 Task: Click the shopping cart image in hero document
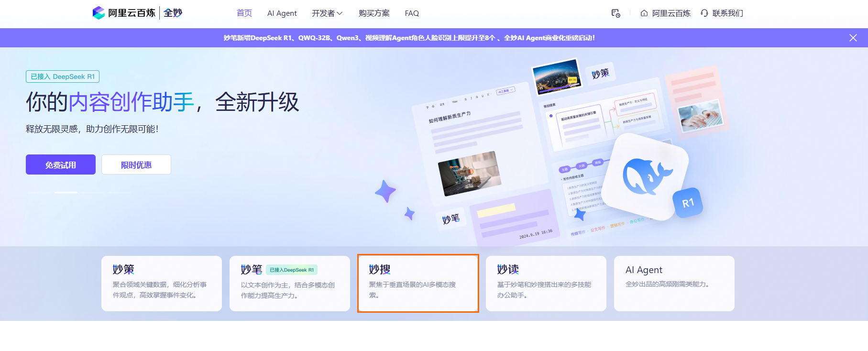(469, 173)
